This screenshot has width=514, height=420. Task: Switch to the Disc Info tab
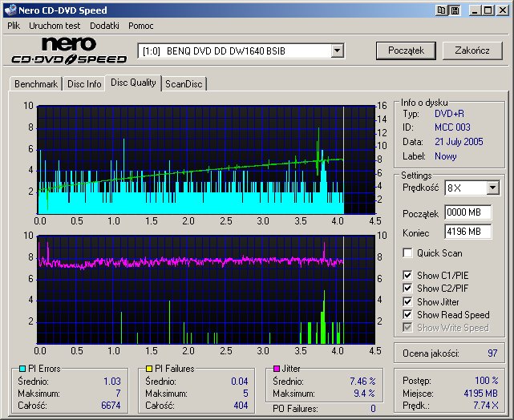coord(84,84)
